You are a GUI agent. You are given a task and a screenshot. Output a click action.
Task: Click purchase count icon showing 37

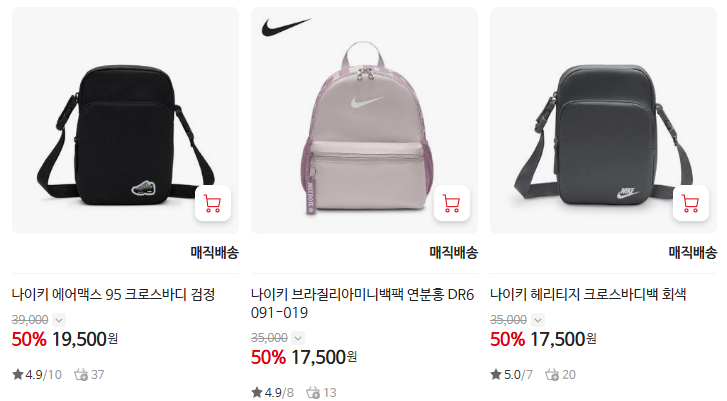click(81, 375)
